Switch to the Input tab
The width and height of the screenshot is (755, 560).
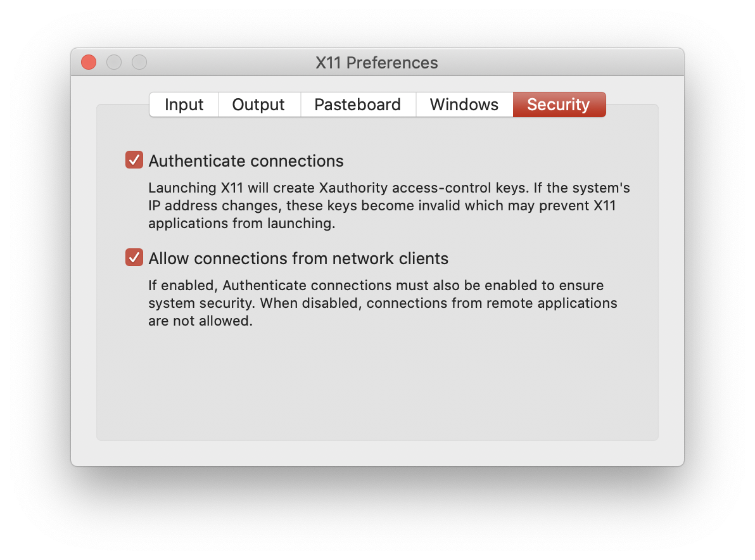pos(184,105)
